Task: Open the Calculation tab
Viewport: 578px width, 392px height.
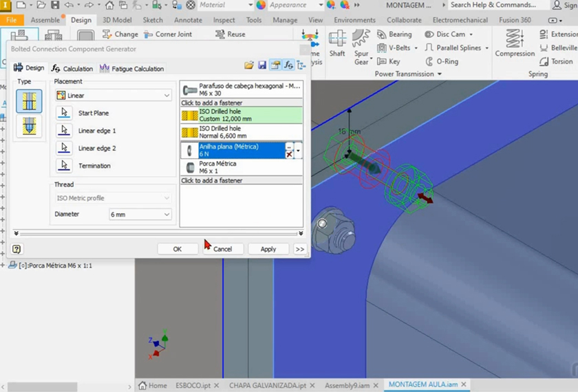Action: click(x=72, y=69)
